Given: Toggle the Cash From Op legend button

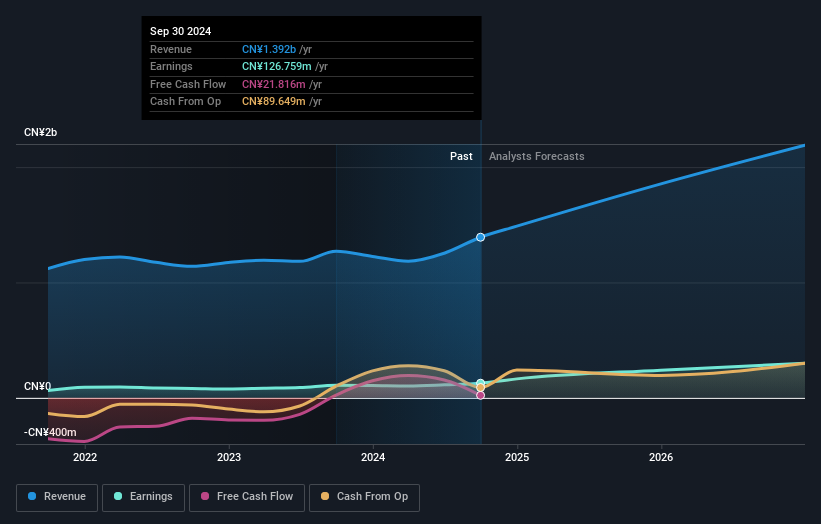Looking at the screenshot, I should pyautogui.click(x=364, y=497).
